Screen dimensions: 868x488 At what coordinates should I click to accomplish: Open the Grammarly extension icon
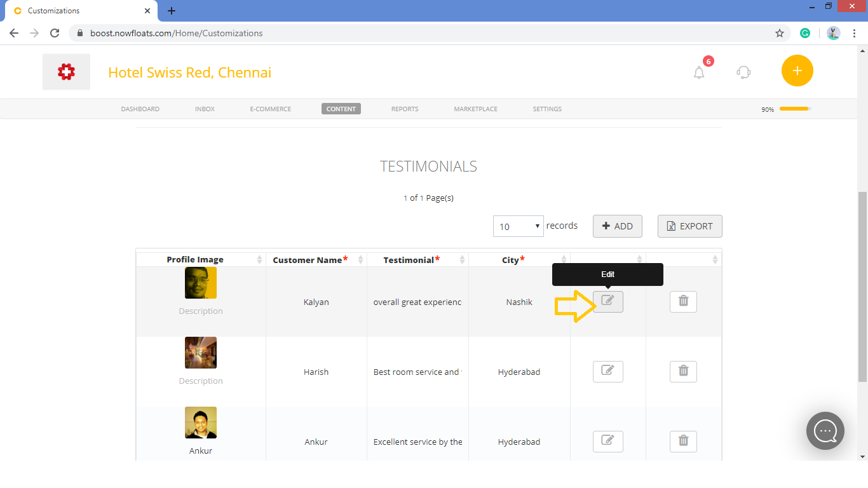pos(805,33)
